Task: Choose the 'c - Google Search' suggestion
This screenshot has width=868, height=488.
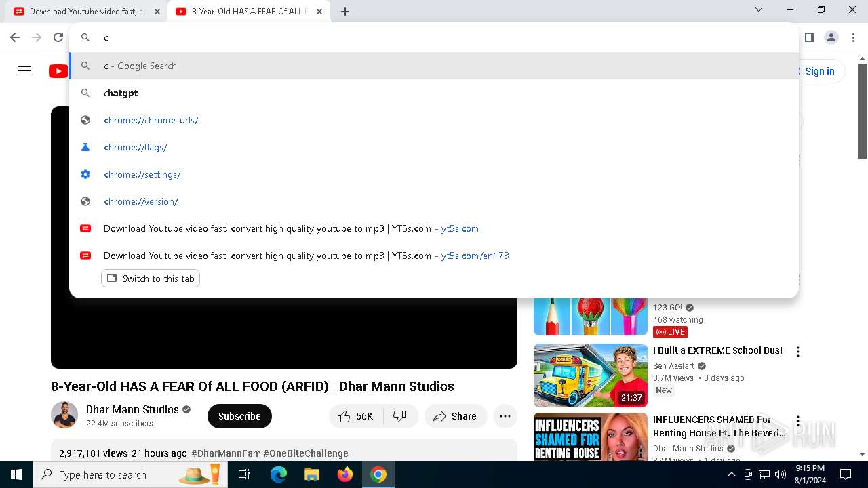Action: (x=434, y=66)
